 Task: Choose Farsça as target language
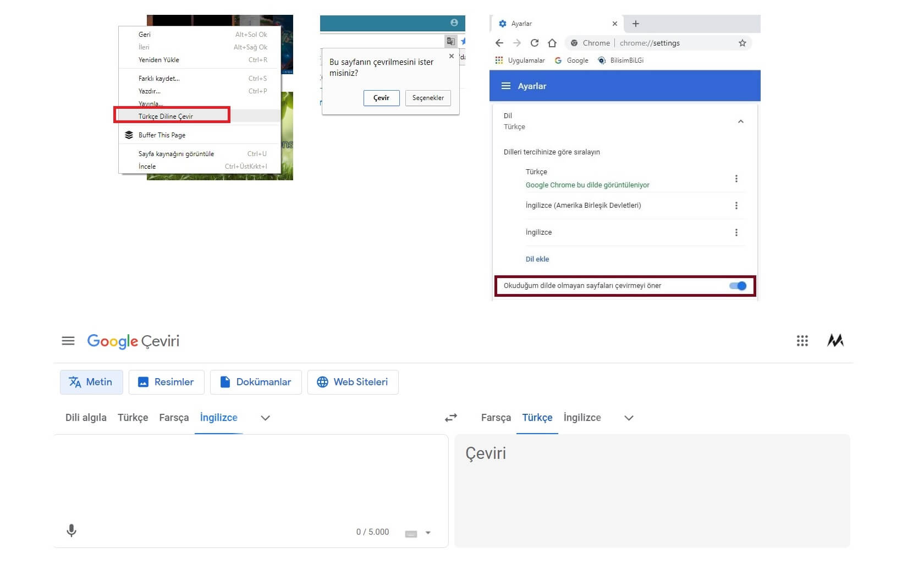click(x=496, y=418)
